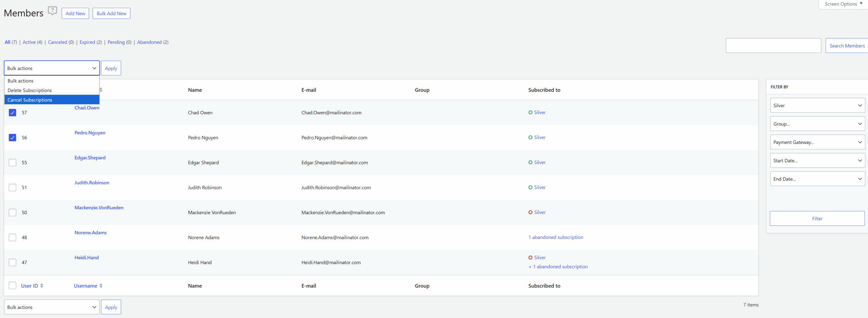Switch to the Active members view
This screenshot has width=868, height=318.
click(x=29, y=42)
